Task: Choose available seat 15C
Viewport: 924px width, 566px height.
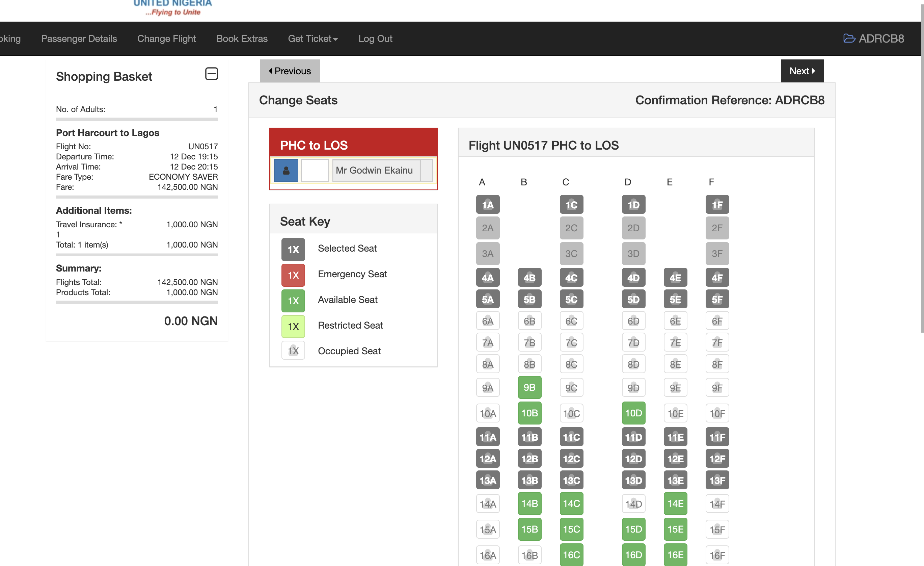Action: tap(571, 529)
